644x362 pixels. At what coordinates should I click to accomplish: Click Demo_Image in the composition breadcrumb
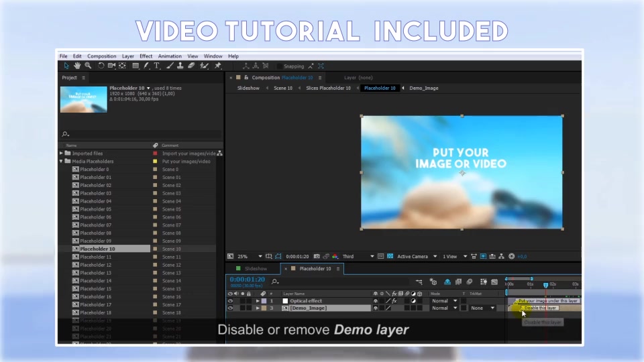click(423, 88)
